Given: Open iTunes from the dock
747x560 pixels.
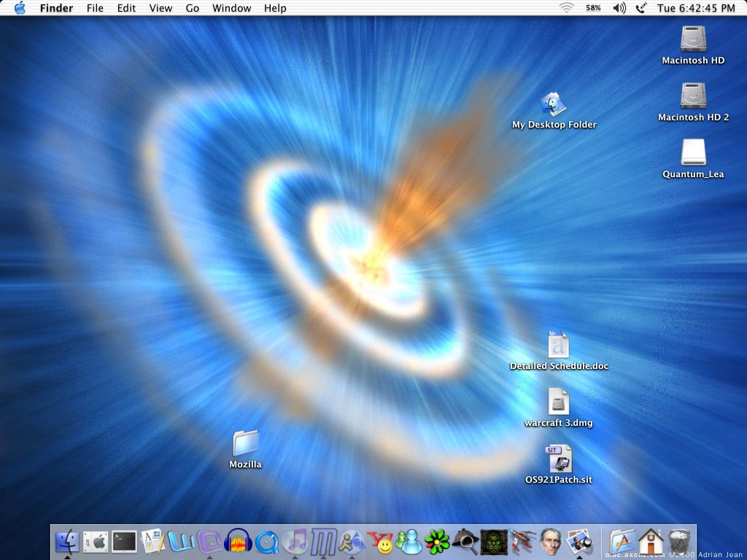Looking at the screenshot, I should (295, 542).
